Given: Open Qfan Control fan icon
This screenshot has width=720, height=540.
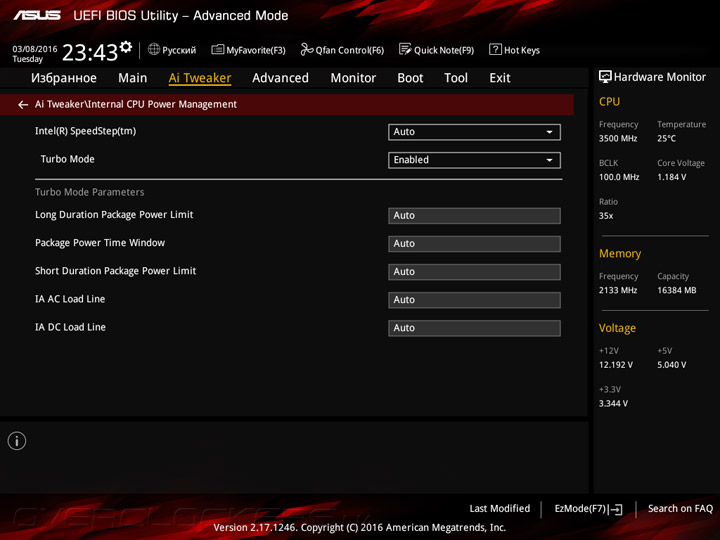Looking at the screenshot, I should point(307,49).
